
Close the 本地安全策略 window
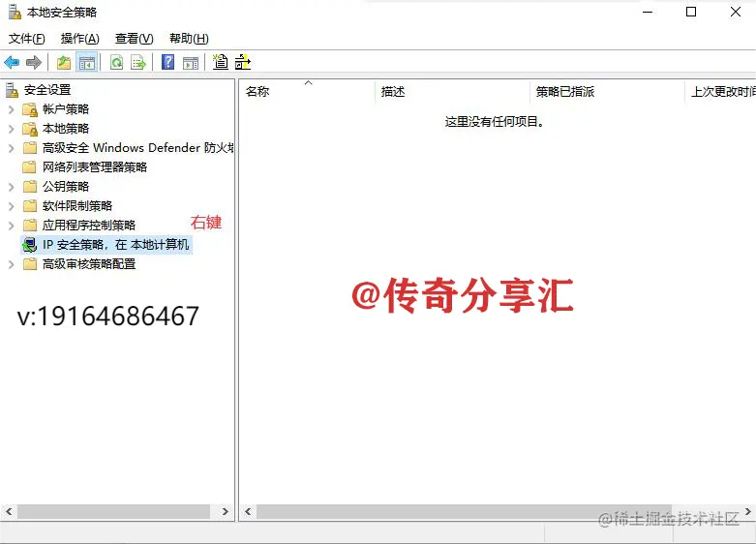pyautogui.click(x=736, y=12)
